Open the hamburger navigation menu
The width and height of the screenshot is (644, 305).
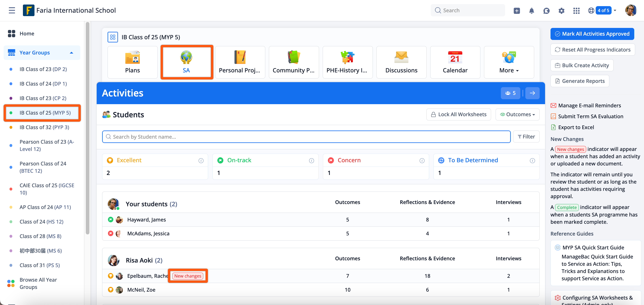pos(12,10)
